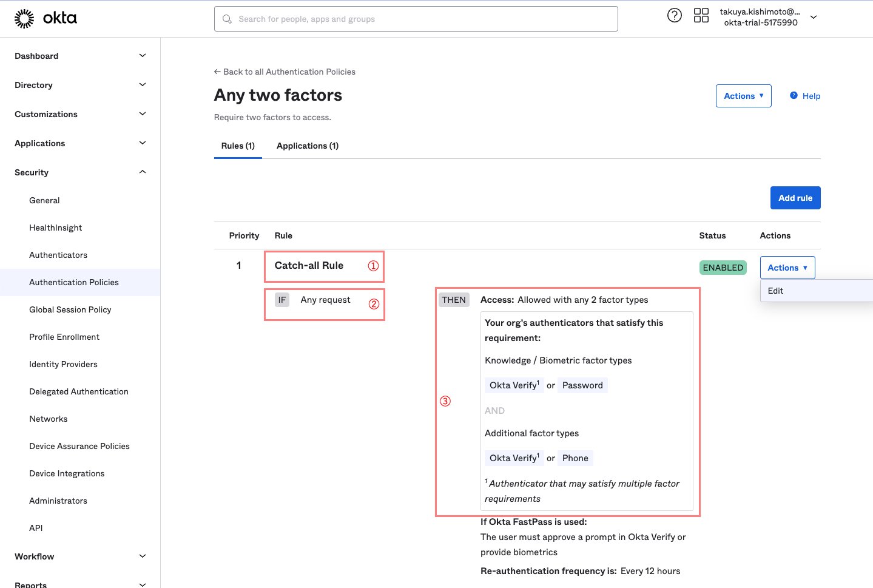
Task: Select Edit from the Actions menu
Action: click(x=775, y=291)
